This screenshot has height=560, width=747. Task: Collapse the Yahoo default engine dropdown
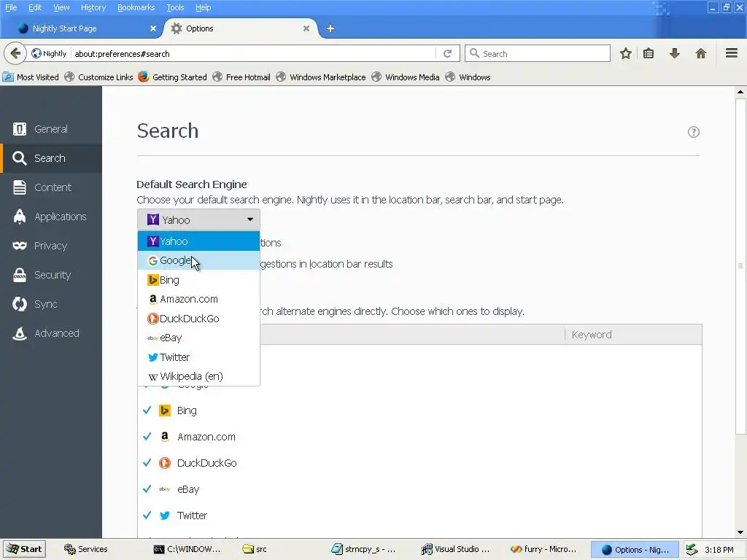pos(198,219)
